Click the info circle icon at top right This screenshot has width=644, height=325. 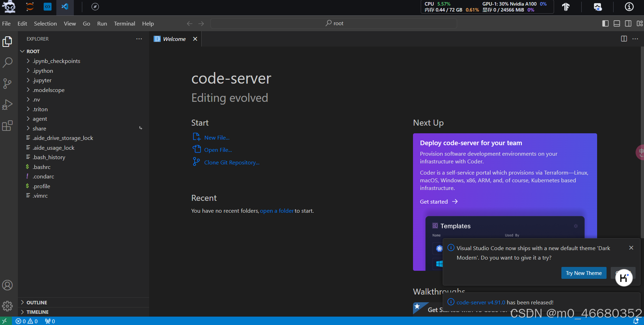tap(629, 7)
